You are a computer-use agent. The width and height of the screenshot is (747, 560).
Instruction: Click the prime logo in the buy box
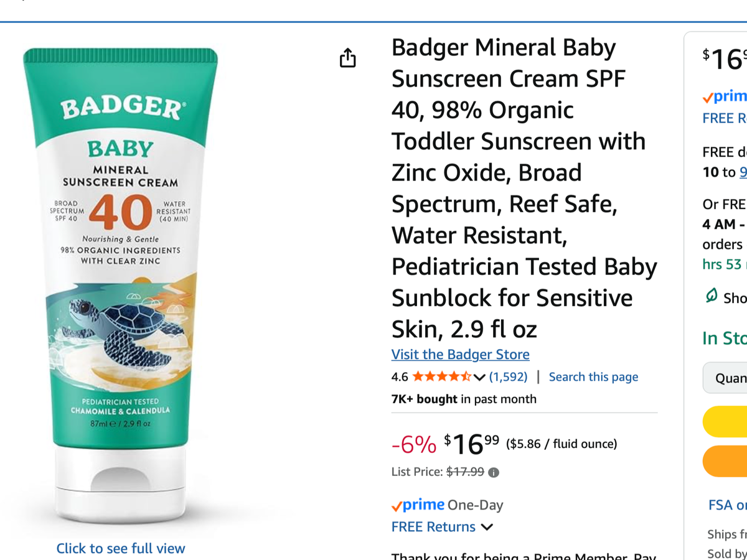point(725,96)
